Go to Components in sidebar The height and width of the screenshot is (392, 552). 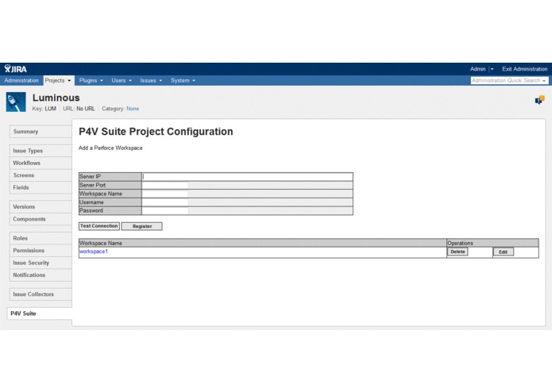[41, 219]
